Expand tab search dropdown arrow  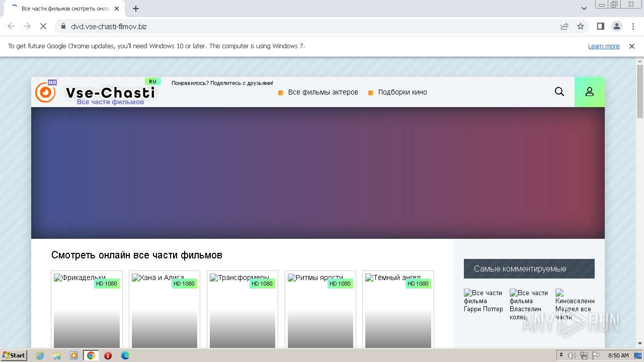point(584,9)
